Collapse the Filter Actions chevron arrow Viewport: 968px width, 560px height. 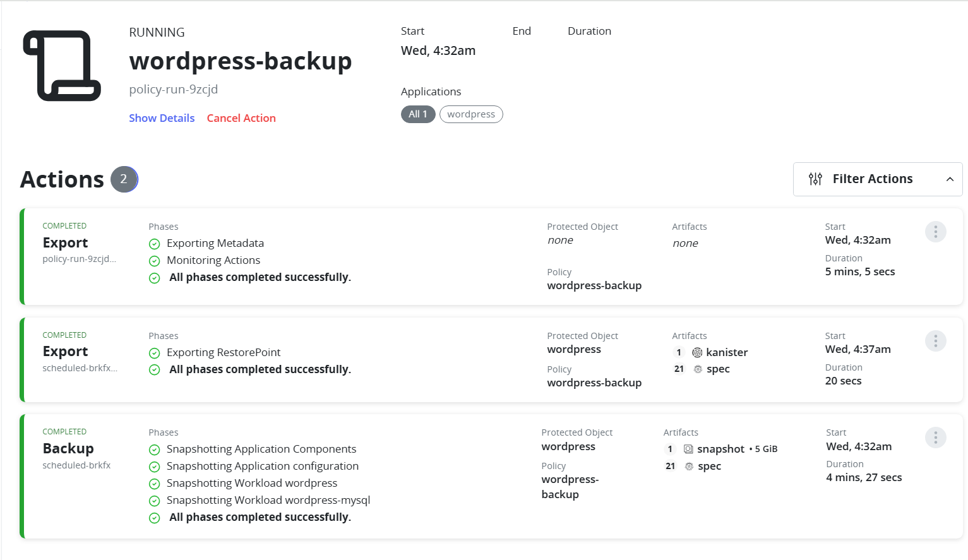[949, 179]
